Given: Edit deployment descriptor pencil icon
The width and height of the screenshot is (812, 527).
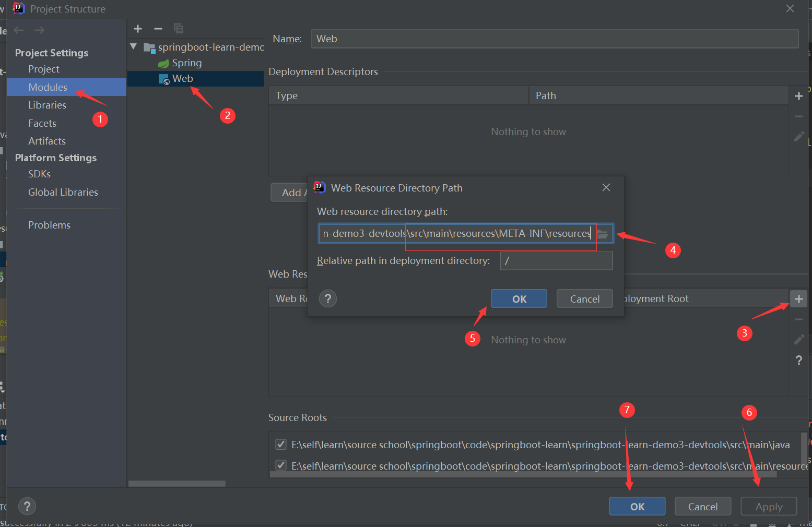Looking at the screenshot, I should (x=798, y=137).
